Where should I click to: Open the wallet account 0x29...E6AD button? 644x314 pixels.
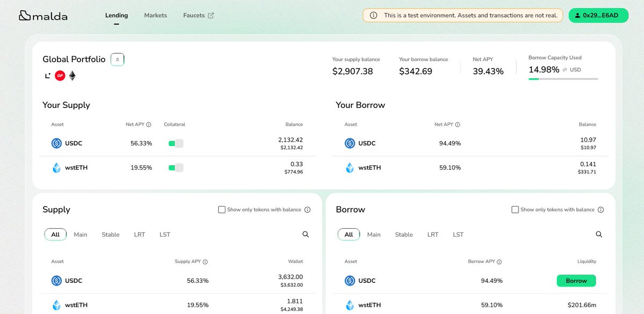(x=597, y=16)
